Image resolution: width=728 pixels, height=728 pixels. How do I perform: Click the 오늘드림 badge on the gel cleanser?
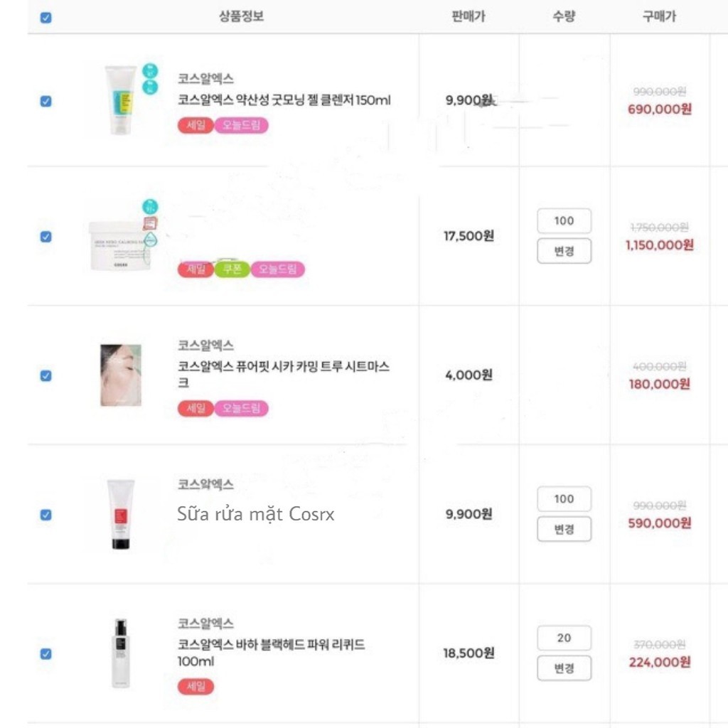(x=240, y=125)
